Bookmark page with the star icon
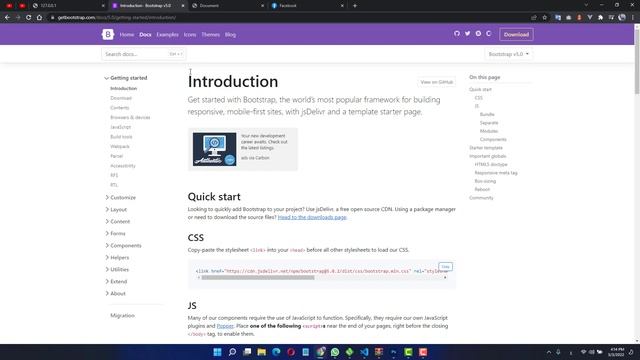This screenshot has height=360, width=640. click(544, 18)
